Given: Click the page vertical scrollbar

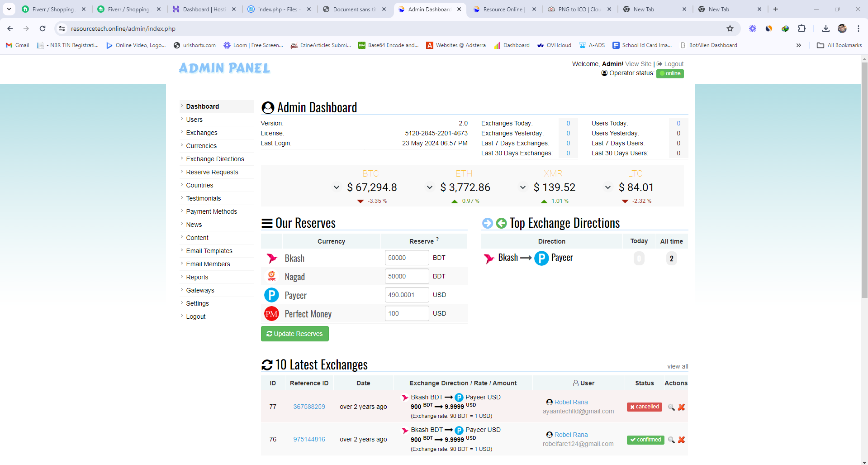Looking at the screenshot, I should [x=864, y=181].
